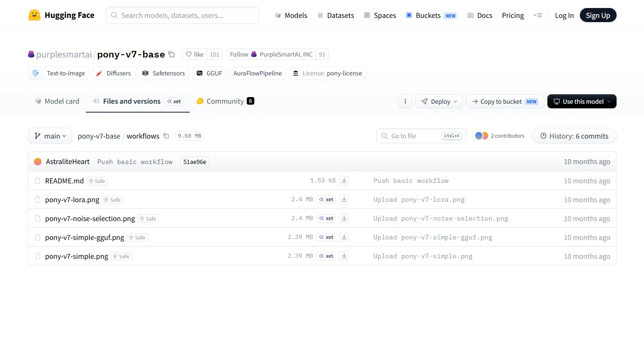Open the 'Upload pony-v7-lora.png' commit message
Screen dimensions: 644x362
click(419, 199)
